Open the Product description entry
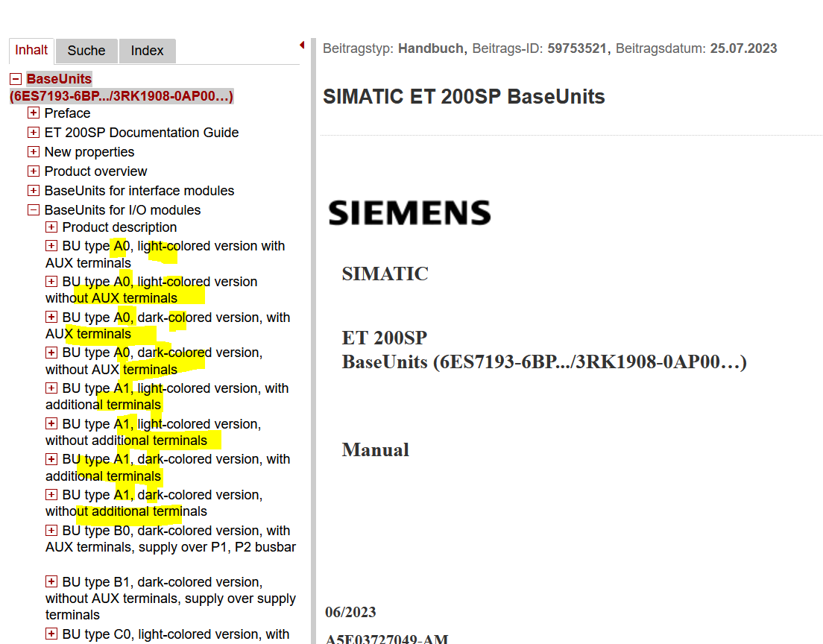The height and width of the screenshot is (644, 823). 120,227
